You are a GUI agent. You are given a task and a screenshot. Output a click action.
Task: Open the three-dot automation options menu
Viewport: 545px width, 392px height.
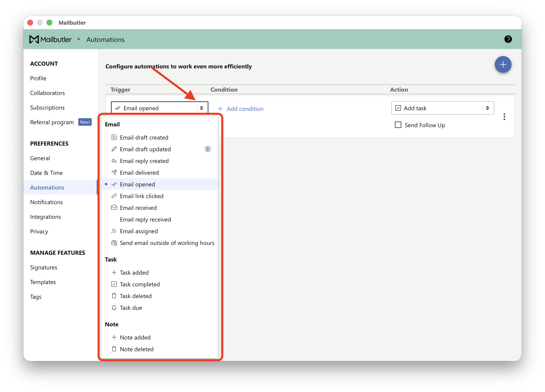tap(504, 117)
